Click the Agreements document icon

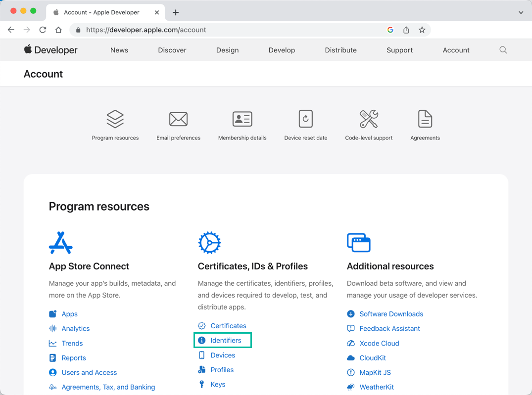point(425,119)
